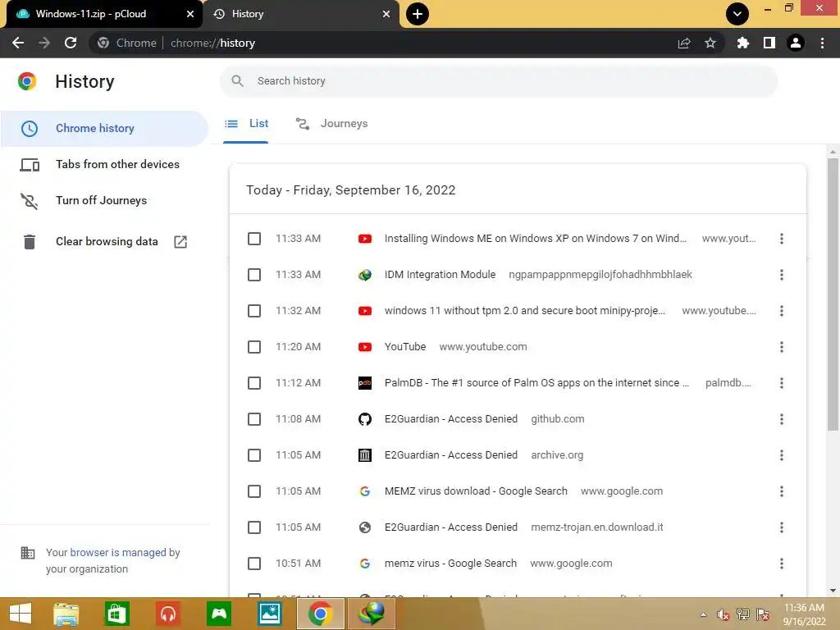This screenshot has height=630, width=840.
Task: Open a new tab with plus button
Action: (418, 14)
